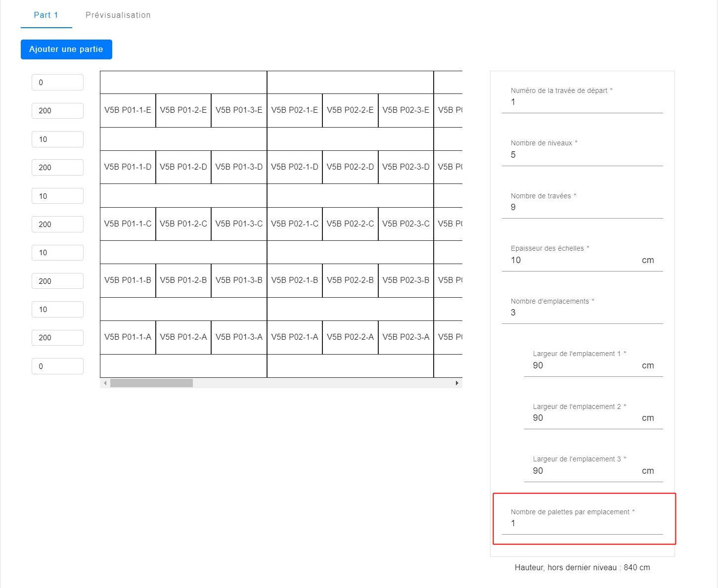This screenshot has width=718, height=588.
Task: Switch to the Prévisualisation tab
Action: click(118, 15)
